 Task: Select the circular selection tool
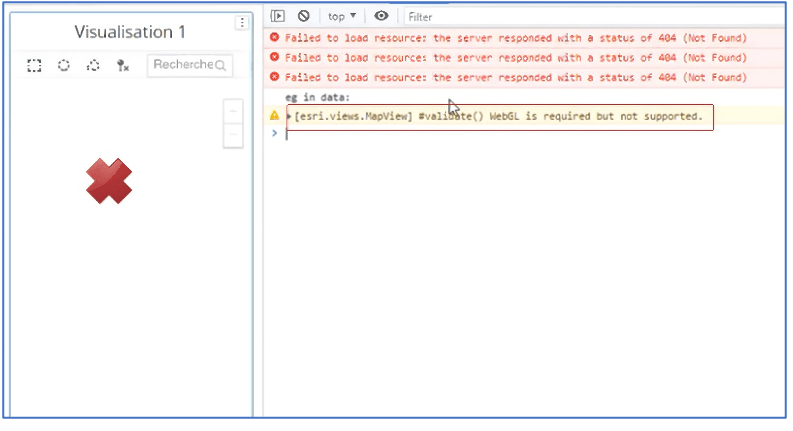(x=63, y=66)
